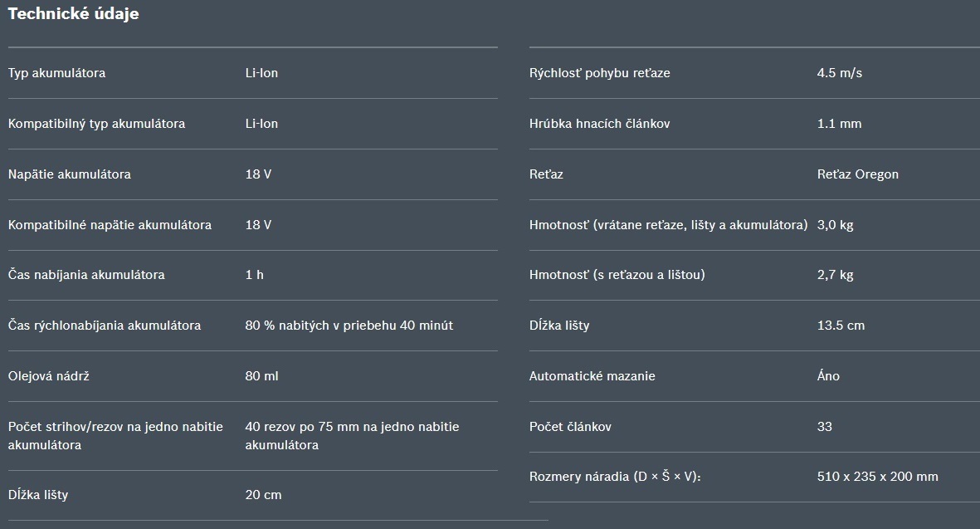Viewport: 980px width, 529px height.
Task: Click the Reťaz Oregon value
Action: [857, 174]
